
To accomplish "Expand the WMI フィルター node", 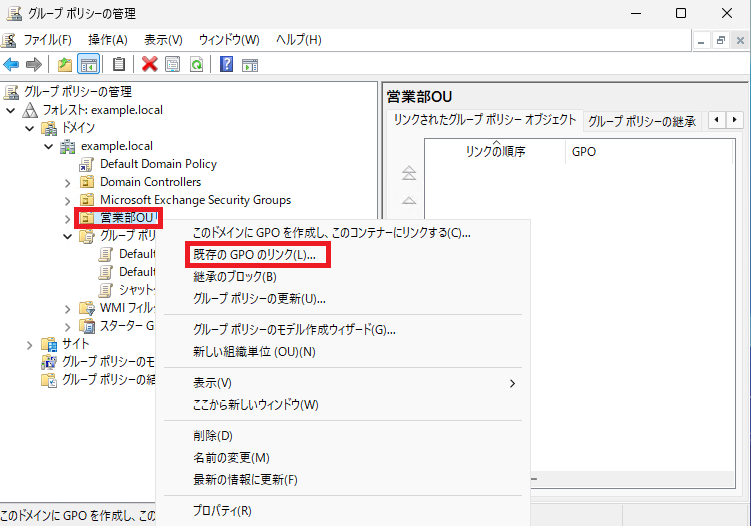I will [x=68, y=309].
